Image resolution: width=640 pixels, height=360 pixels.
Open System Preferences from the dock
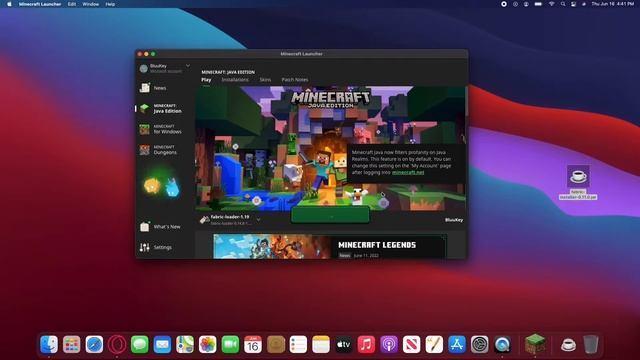click(479, 344)
